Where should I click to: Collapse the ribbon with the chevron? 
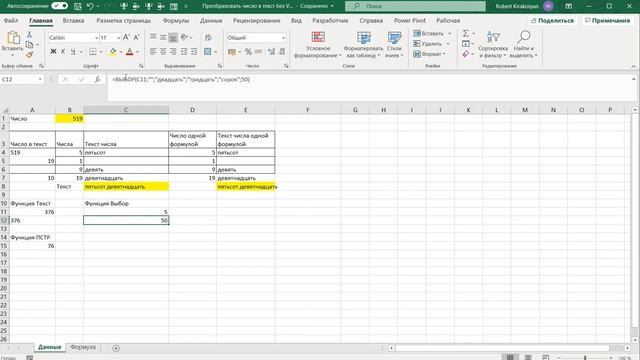pos(633,66)
